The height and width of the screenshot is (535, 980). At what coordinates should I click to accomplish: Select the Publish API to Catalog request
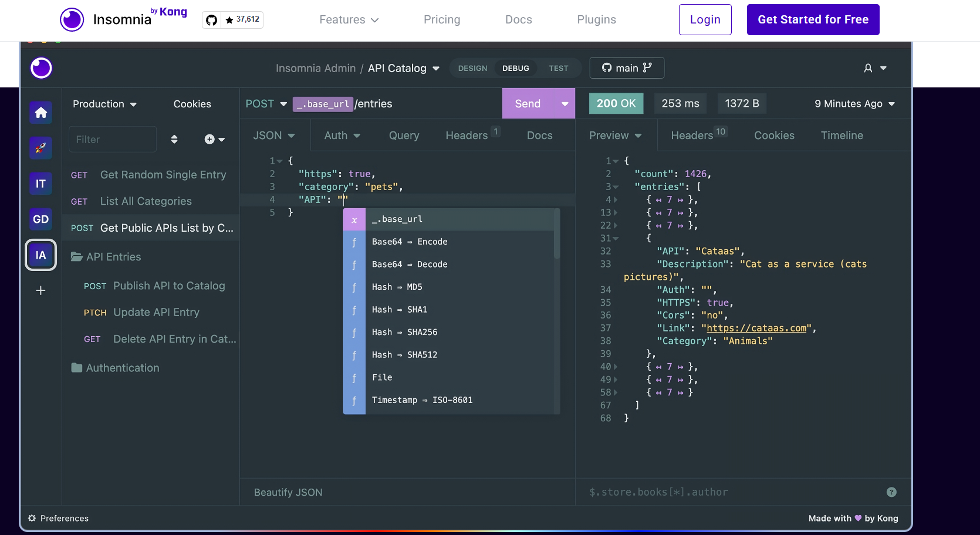tap(151, 286)
